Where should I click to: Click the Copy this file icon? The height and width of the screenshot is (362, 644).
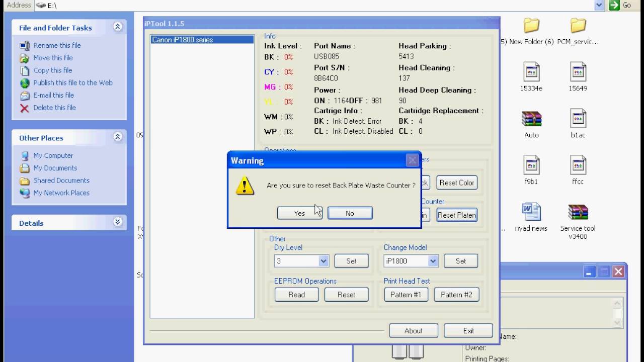pos(25,71)
